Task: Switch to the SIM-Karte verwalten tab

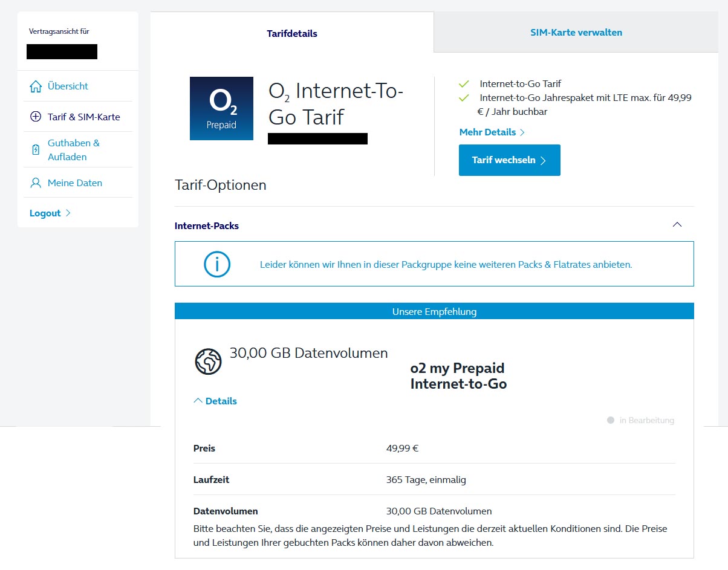Action: 576,33
